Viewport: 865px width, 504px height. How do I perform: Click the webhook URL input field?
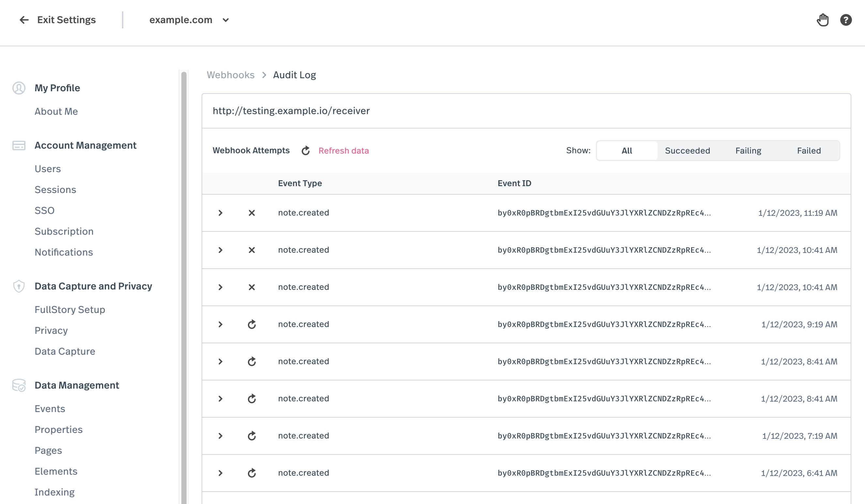527,111
